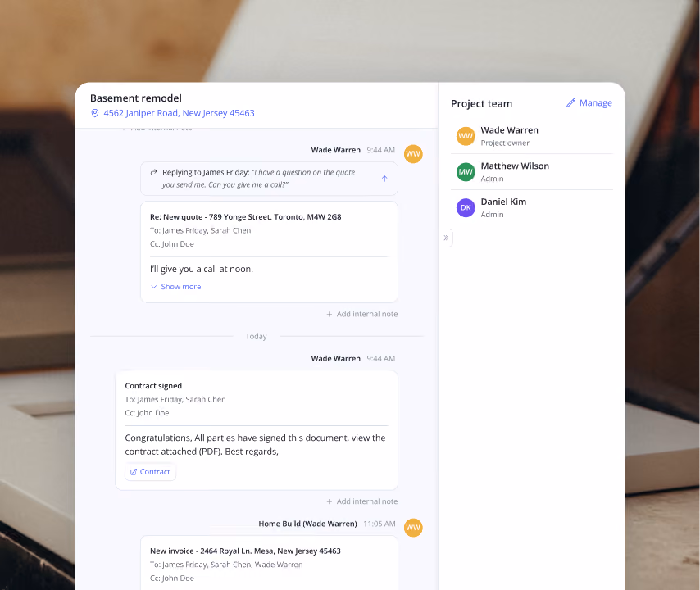Viewport: 700px width, 590px height.
Task: Click the 'Re: New quote - 789 Yonge Street' subject
Action: pyautogui.click(x=246, y=217)
